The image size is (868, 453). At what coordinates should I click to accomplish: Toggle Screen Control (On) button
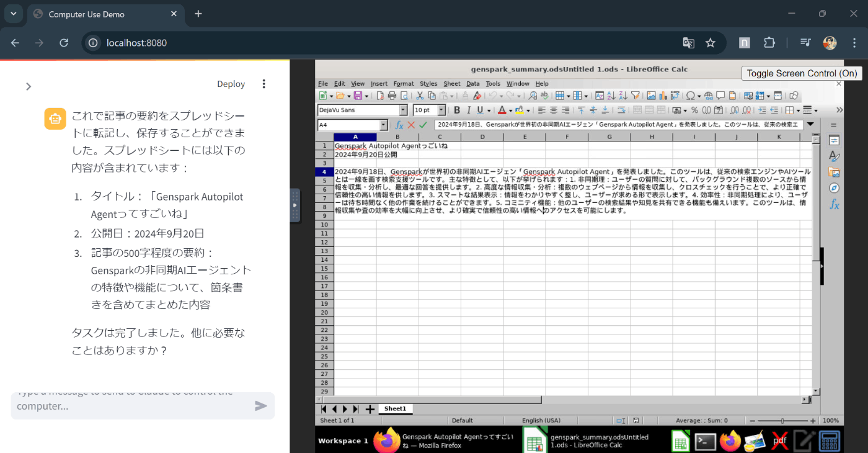(803, 73)
